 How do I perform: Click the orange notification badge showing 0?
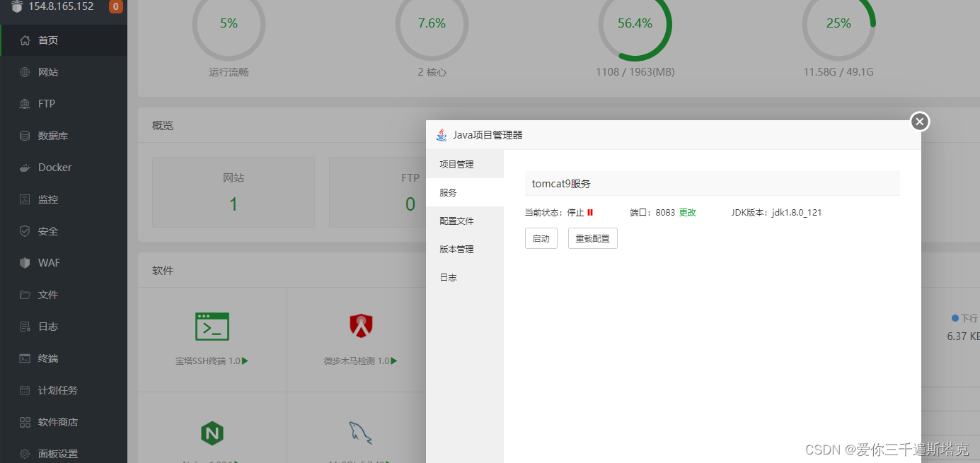[x=115, y=7]
